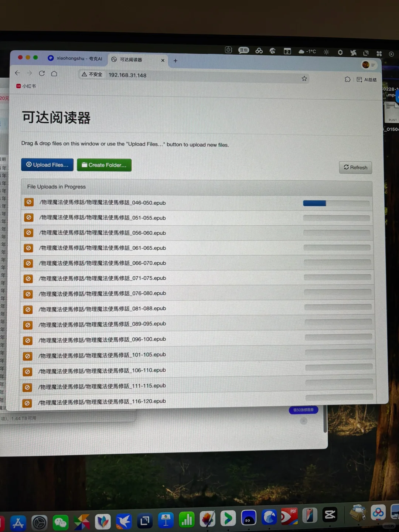Open the Pinwheel app in the Dock
399x532 pixels.
[82, 522]
